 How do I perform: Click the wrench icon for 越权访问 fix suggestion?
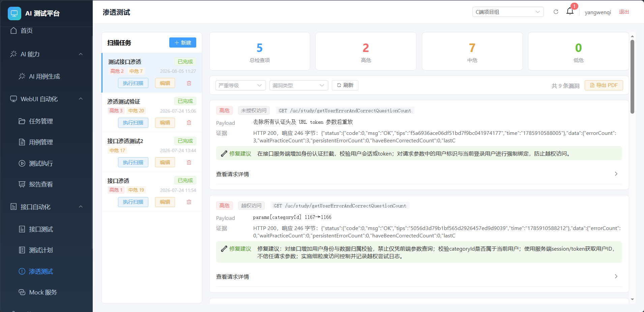pos(224,249)
